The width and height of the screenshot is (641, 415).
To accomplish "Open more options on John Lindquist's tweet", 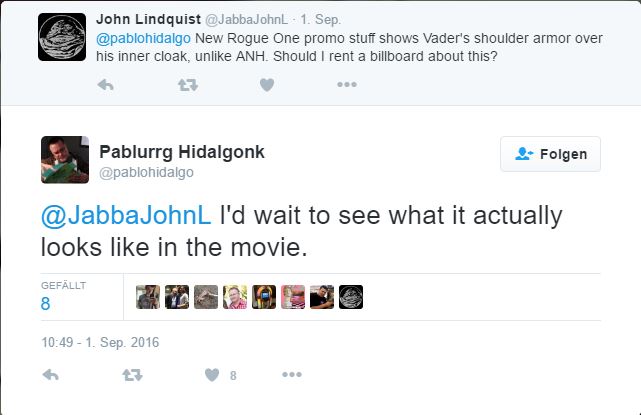I will (x=346, y=85).
